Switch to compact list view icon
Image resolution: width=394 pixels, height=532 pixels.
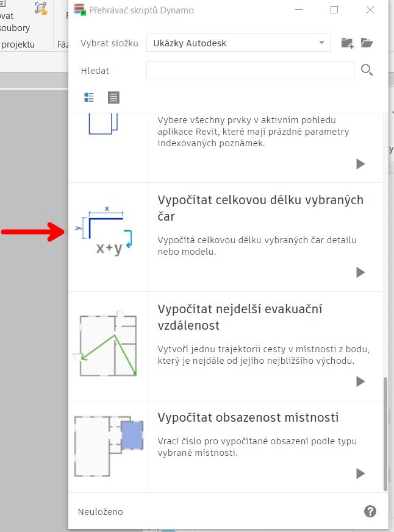pyautogui.click(x=113, y=98)
